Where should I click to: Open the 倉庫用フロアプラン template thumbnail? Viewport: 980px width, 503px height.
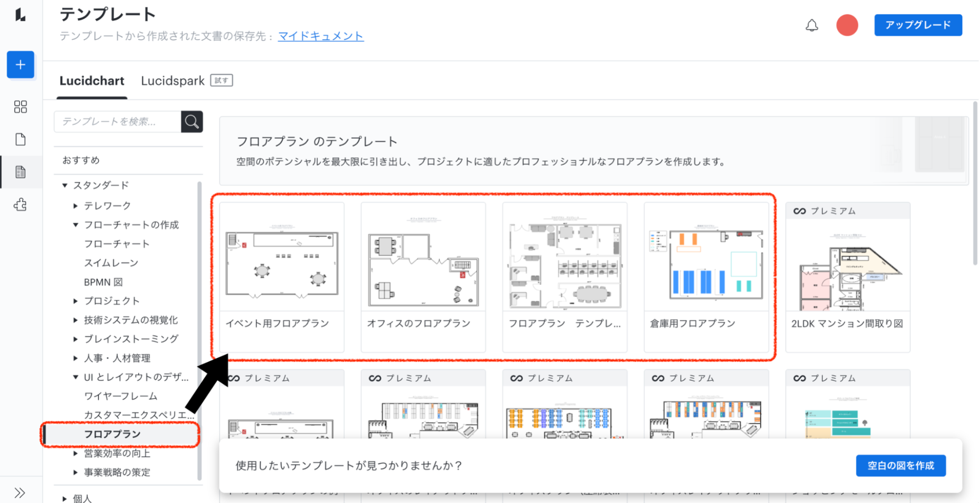706,264
